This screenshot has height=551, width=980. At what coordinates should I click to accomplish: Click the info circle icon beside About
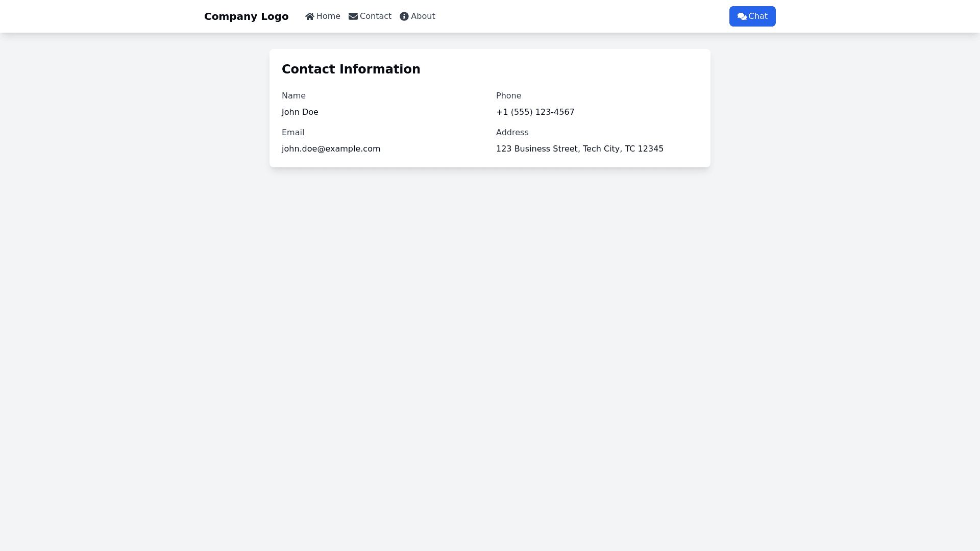[x=404, y=16]
